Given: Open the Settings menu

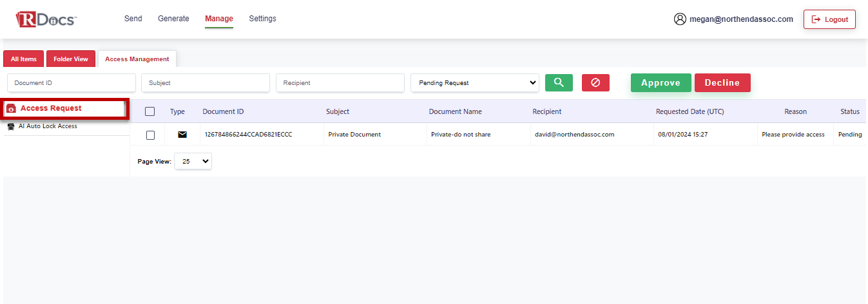Looking at the screenshot, I should [262, 19].
